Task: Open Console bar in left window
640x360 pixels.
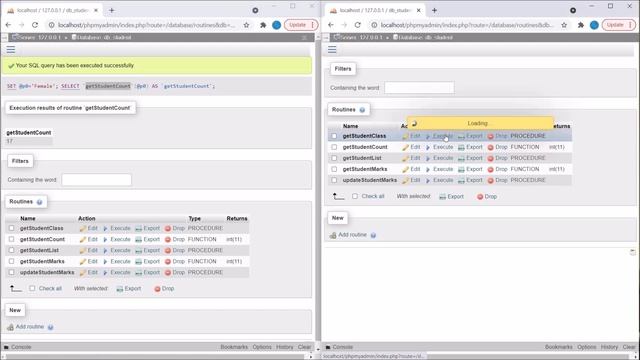Action: pyautogui.click(x=18, y=347)
